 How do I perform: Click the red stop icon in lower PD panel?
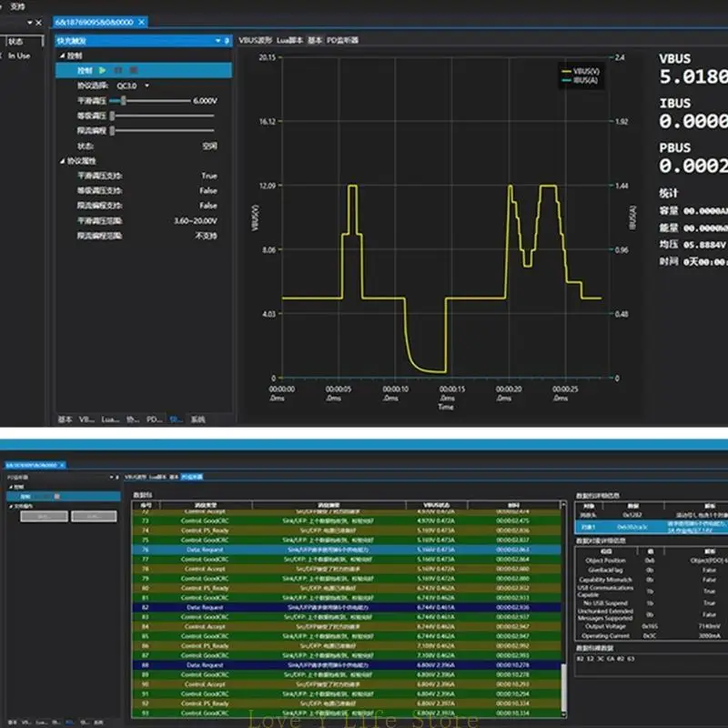(x=56, y=497)
